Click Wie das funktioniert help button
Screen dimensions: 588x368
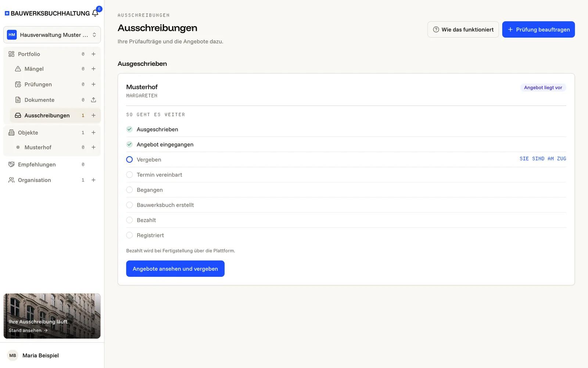point(463,29)
